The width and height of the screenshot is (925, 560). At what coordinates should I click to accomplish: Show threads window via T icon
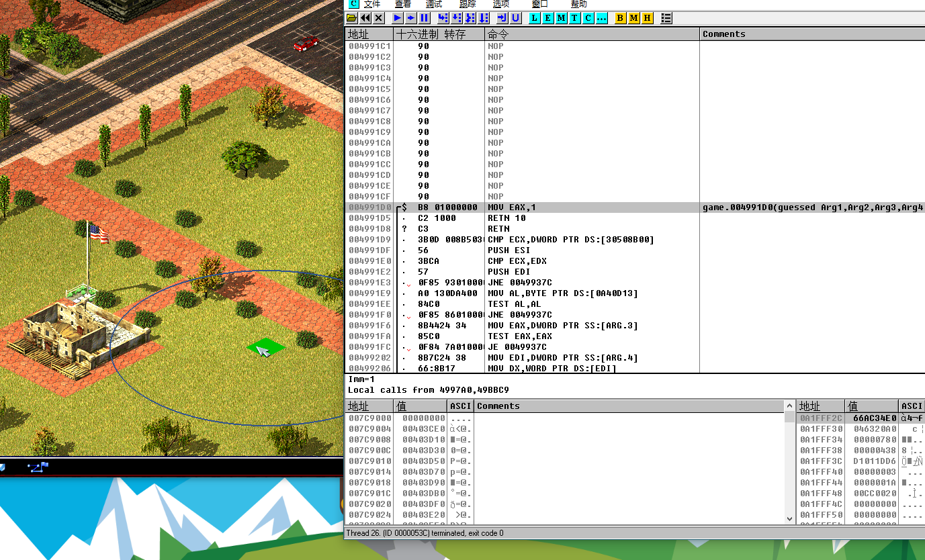(574, 18)
